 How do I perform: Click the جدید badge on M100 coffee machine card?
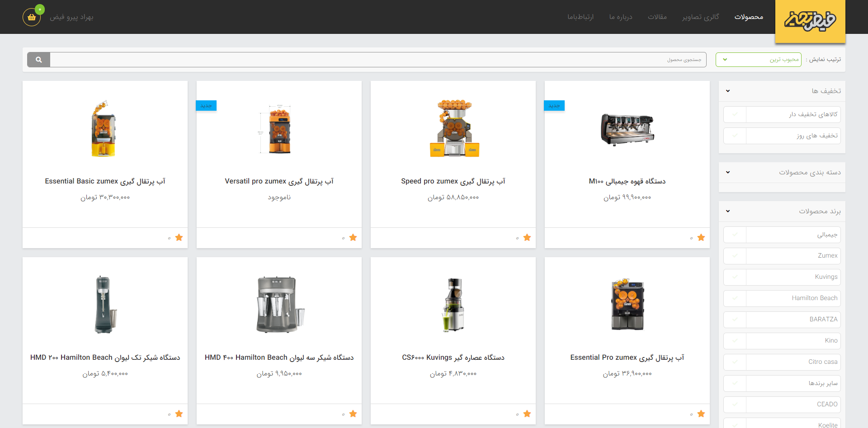(x=554, y=105)
